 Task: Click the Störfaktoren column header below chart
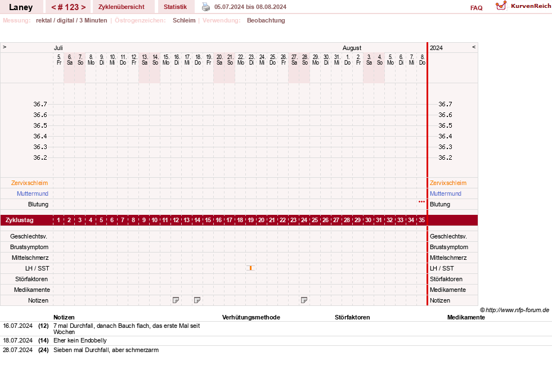coord(352,317)
